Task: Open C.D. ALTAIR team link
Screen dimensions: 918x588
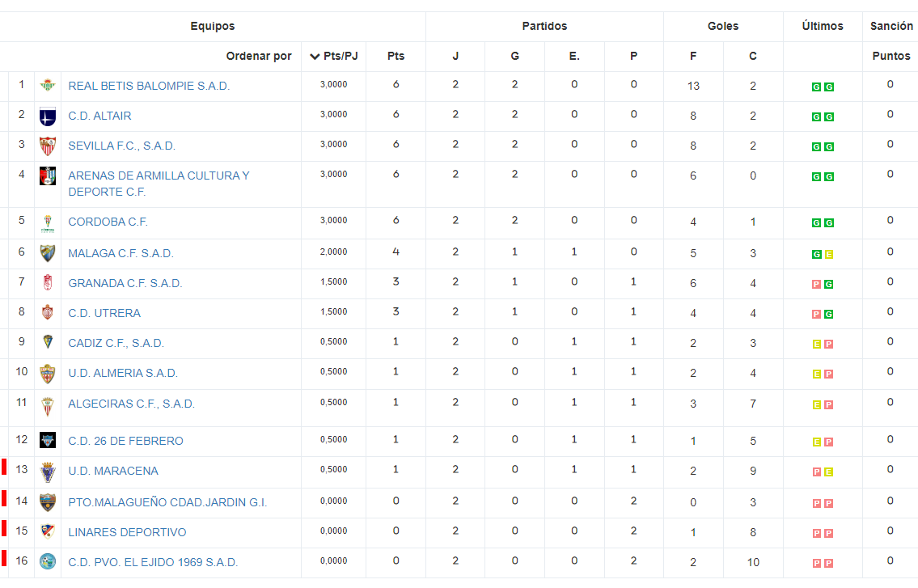Action: 99,116
